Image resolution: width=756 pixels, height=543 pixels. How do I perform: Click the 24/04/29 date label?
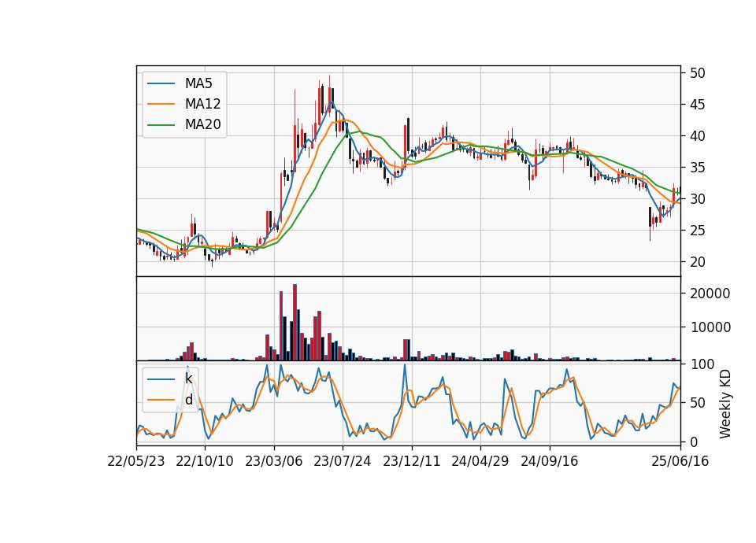480,461
